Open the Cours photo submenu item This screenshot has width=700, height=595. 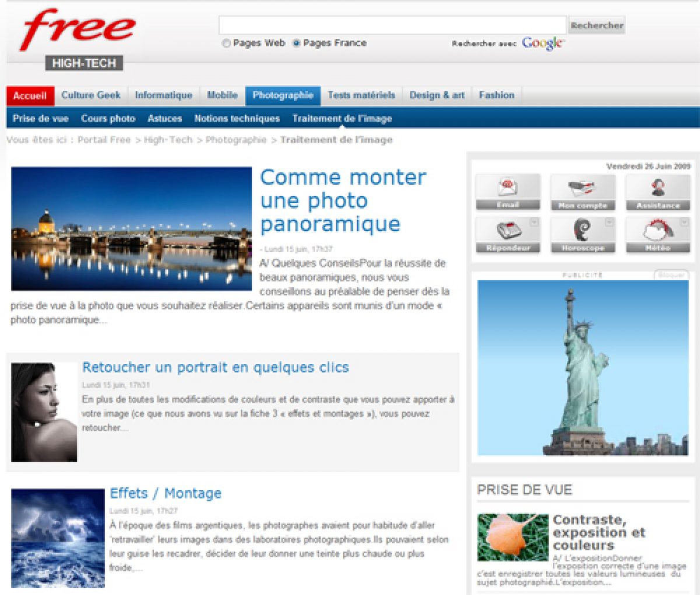pyautogui.click(x=108, y=118)
